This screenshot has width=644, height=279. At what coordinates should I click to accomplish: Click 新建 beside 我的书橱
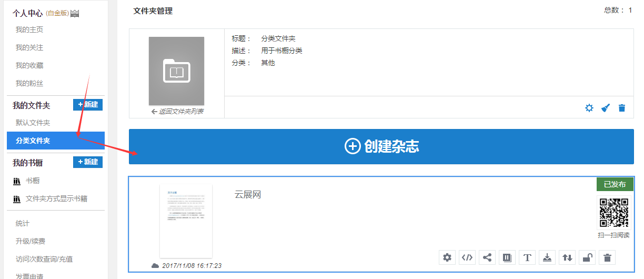pos(88,162)
